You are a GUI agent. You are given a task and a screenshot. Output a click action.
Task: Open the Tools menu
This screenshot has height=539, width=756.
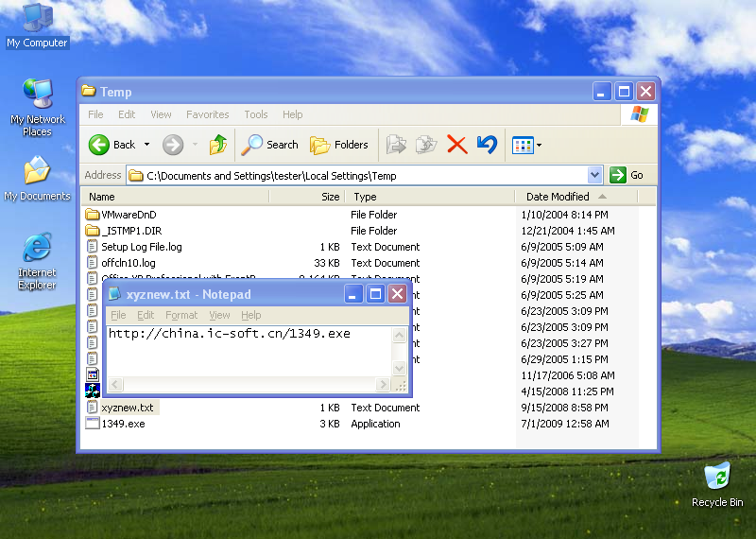tap(255, 114)
